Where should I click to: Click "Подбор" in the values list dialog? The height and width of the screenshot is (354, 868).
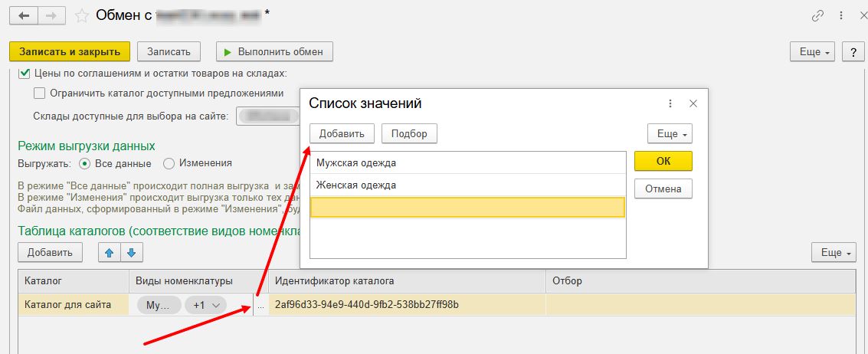pyautogui.click(x=409, y=133)
